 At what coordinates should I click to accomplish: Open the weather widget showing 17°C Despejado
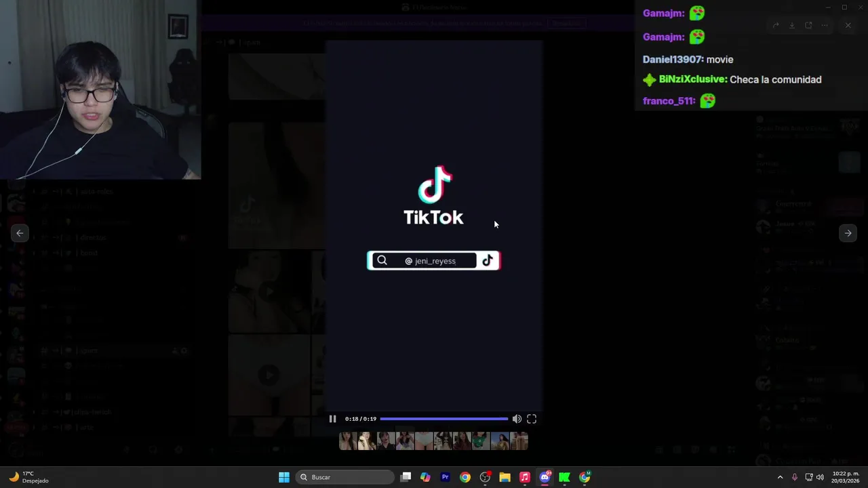pyautogui.click(x=28, y=477)
